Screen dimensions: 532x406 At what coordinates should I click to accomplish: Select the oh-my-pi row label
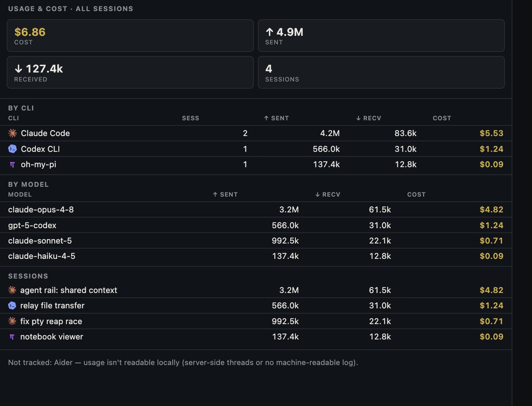[x=38, y=164]
